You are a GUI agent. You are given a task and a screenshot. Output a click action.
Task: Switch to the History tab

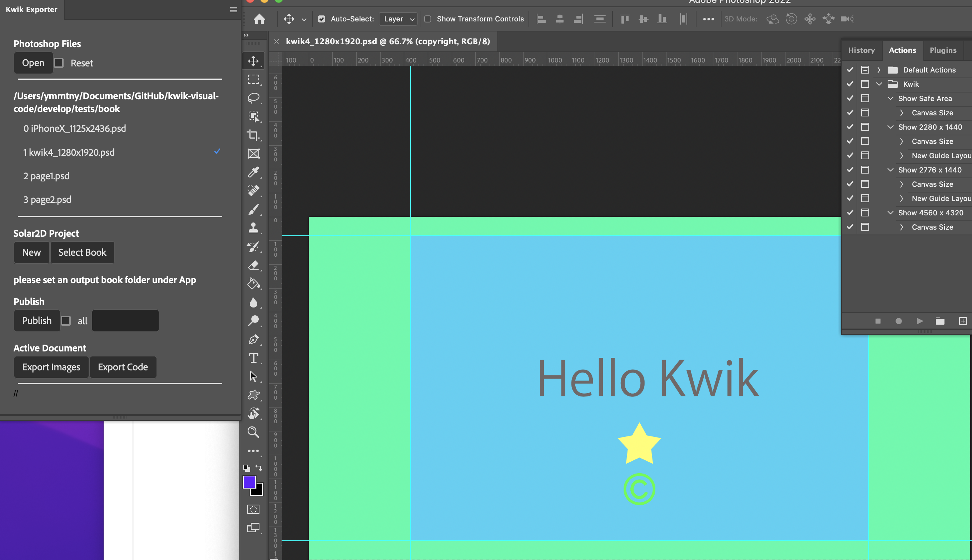(862, 50)
